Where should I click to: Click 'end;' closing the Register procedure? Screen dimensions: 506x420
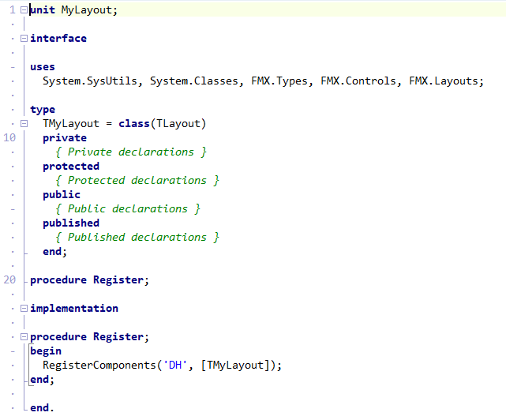(43, 379)
